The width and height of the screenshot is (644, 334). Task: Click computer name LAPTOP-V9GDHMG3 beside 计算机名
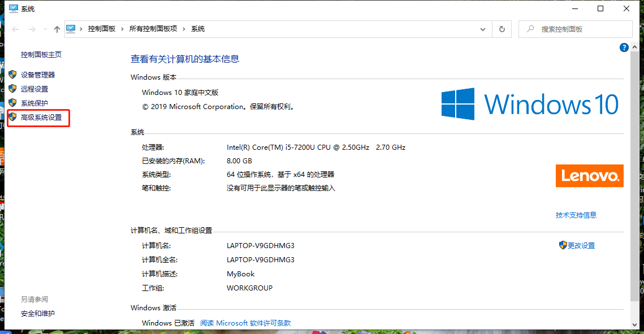click(x=261, y=246)
